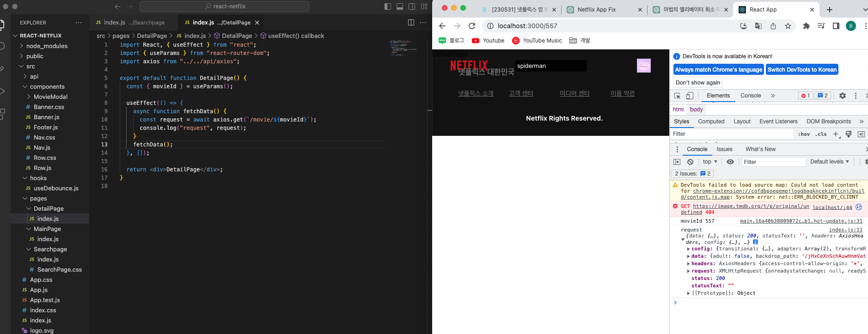Click Chrome back navigation arrow

tap(442, 26)
